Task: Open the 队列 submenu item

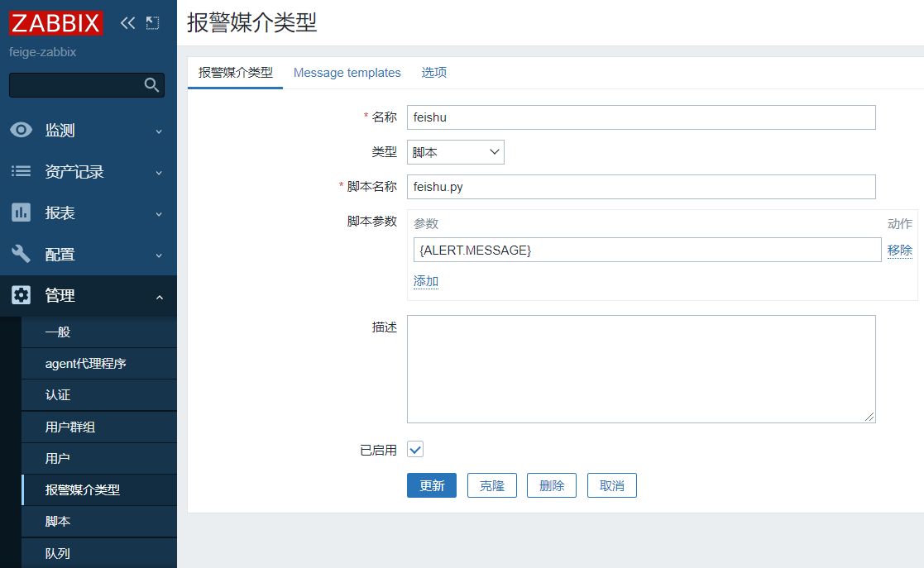Action: [x=99, y=553]
